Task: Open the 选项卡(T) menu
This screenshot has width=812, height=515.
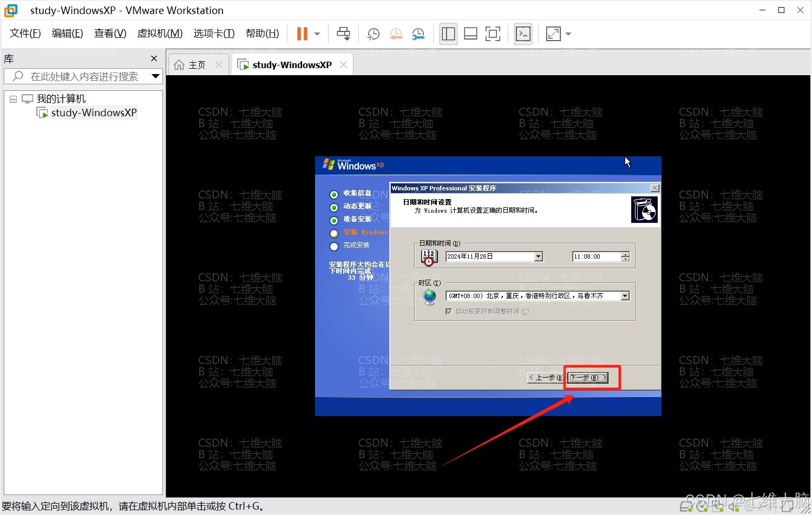Action: 214,34
